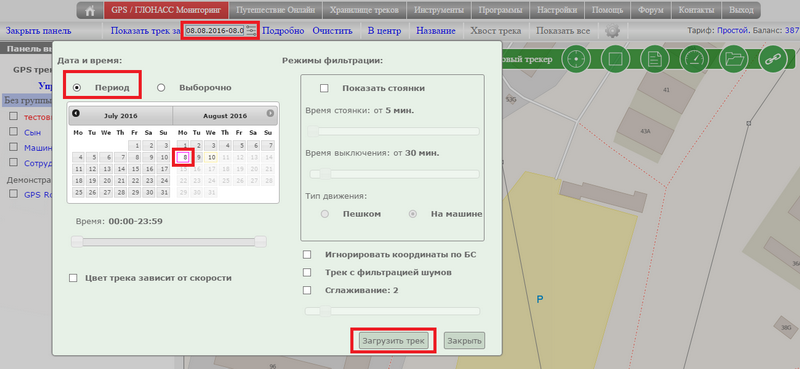Select July 15 in calendar

point(135,169)
